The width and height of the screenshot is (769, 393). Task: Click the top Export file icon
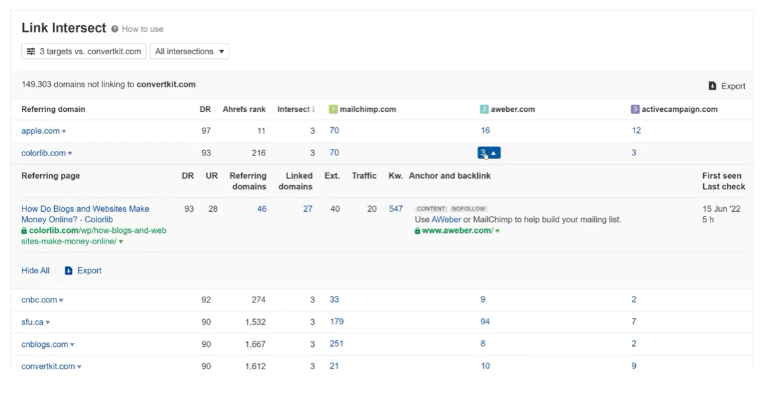pos(712,86)
